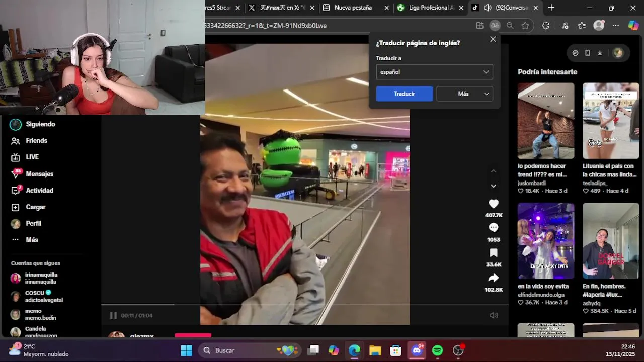
Task: Open the juslombardi author link
Action: [x=532, y=184]
